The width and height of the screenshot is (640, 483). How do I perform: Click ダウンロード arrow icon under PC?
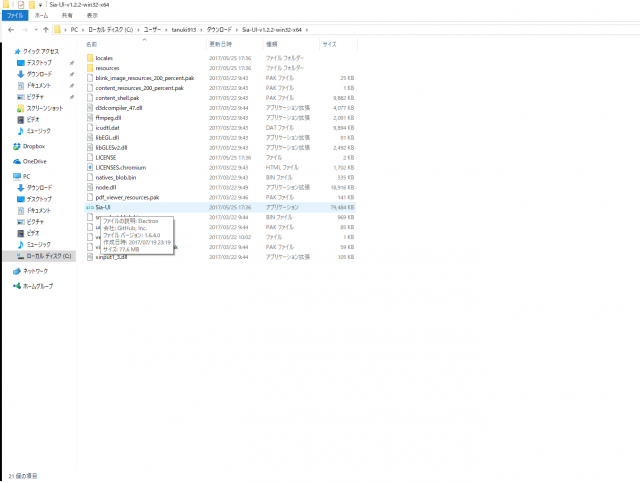20,188
